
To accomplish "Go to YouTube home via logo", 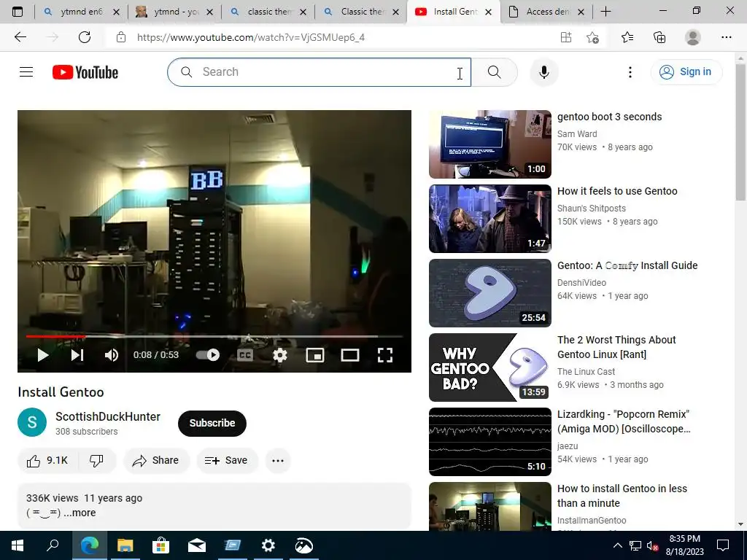I will (x=85, y=72).
